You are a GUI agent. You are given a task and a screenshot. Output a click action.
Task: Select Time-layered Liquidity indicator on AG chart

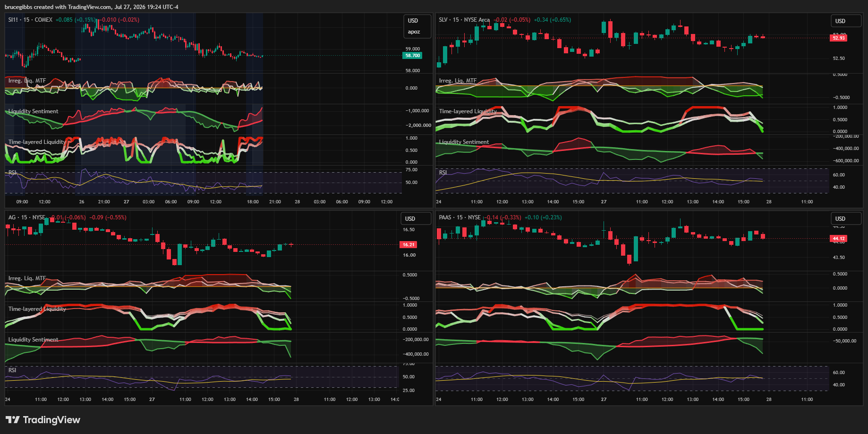(x=37, y=309)
